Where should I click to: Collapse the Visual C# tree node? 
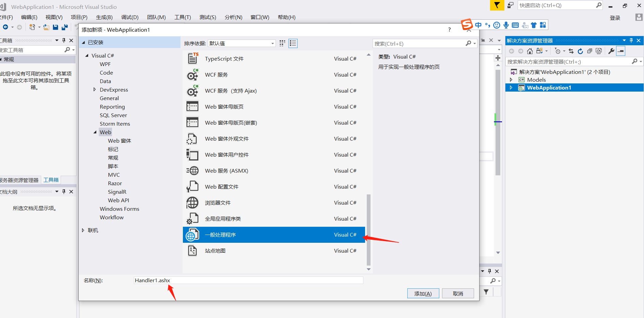click(x=87, y=55)
